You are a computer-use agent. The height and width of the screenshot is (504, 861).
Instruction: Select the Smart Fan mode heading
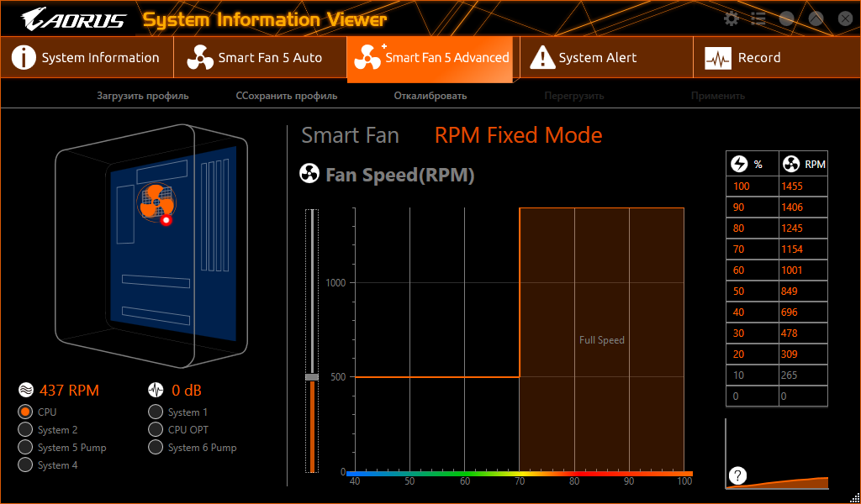click(350, 135)
